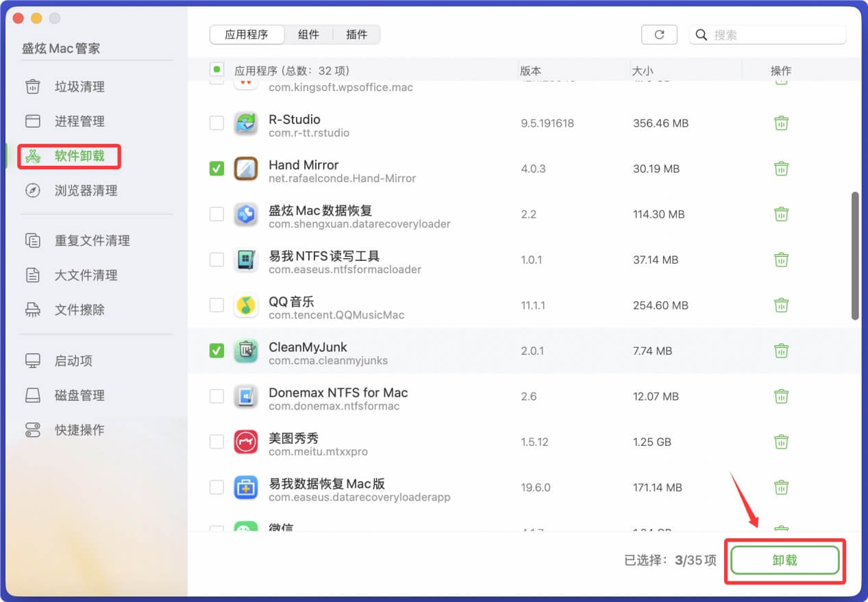This screenshot has height=602, width=868.
Task: Toggle the select-all apps checkbox
Action: coord(216,69)
